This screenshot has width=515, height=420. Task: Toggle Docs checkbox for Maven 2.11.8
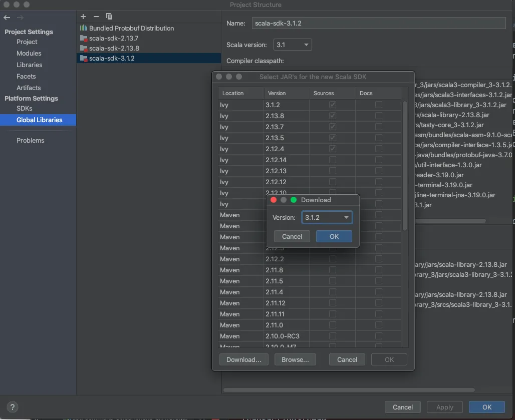(x=378, y=270)
